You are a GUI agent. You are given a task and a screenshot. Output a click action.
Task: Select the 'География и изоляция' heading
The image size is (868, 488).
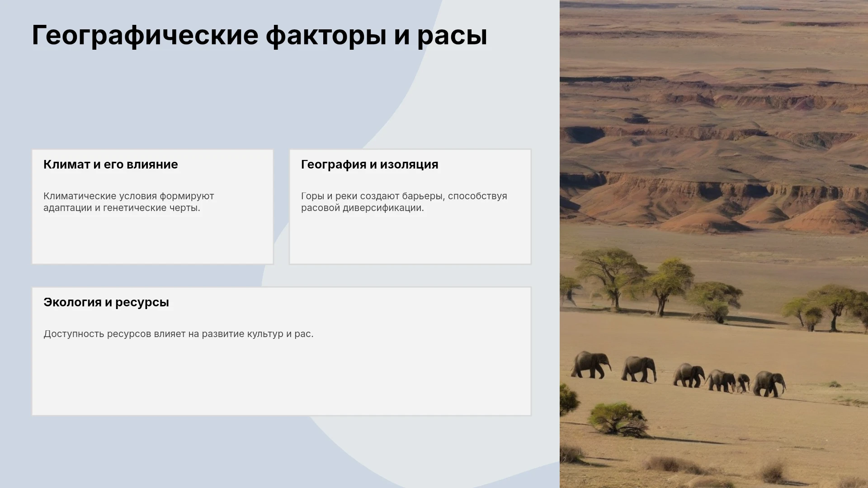point(370,164)
